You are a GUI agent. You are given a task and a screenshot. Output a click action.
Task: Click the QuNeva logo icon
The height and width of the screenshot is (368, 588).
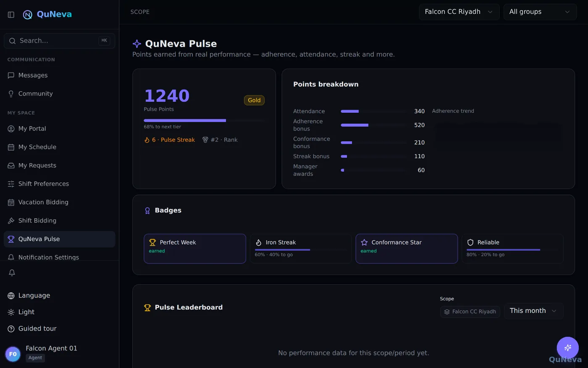28,15
